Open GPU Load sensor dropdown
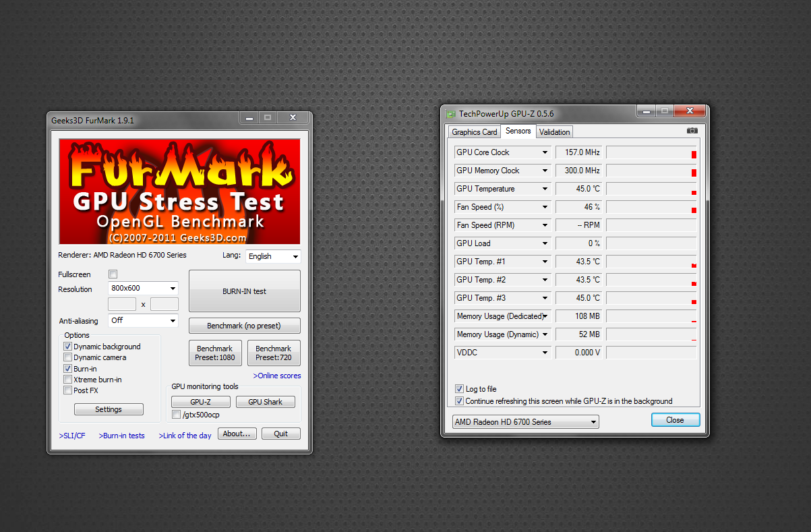The height and width of the screenshot is (532, 811). 545,243
